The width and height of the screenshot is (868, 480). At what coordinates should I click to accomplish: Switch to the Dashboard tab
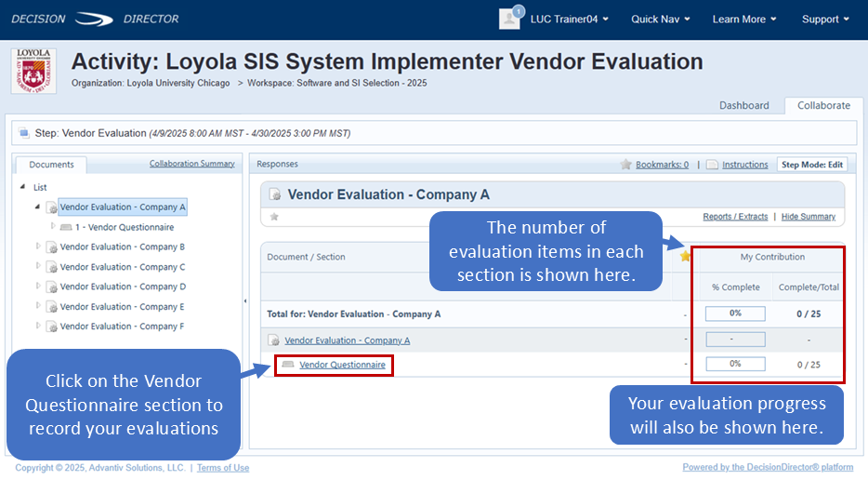coord(744,105)
